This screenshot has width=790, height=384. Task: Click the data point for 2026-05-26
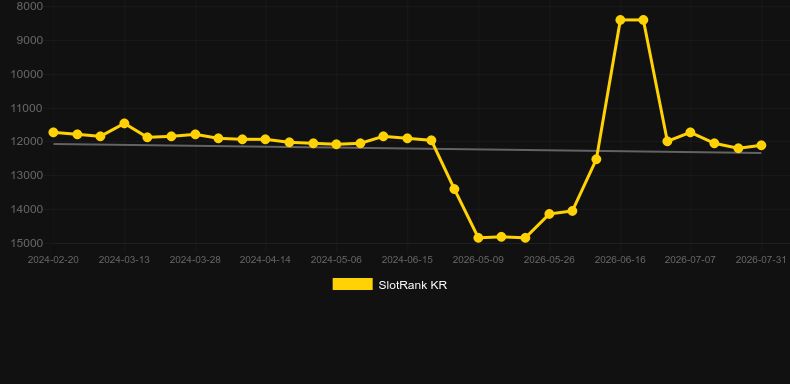point(549,214)
